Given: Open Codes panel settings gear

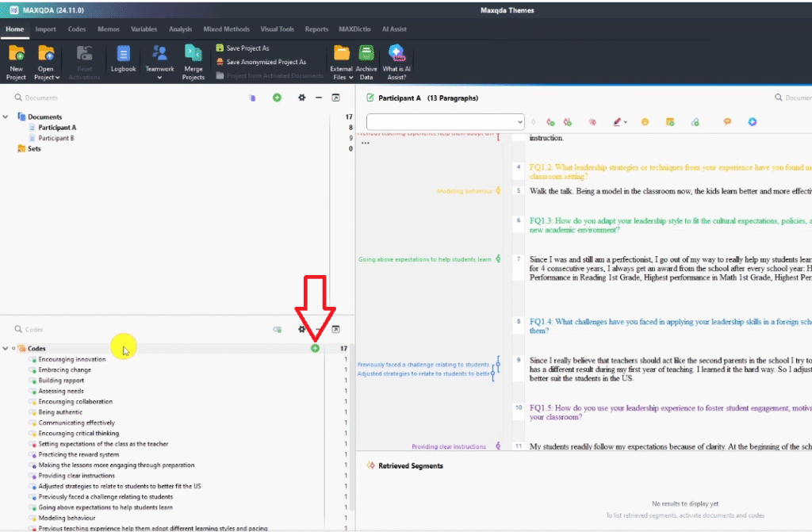Looking at the screenshot, I should [x=301, y=329].
